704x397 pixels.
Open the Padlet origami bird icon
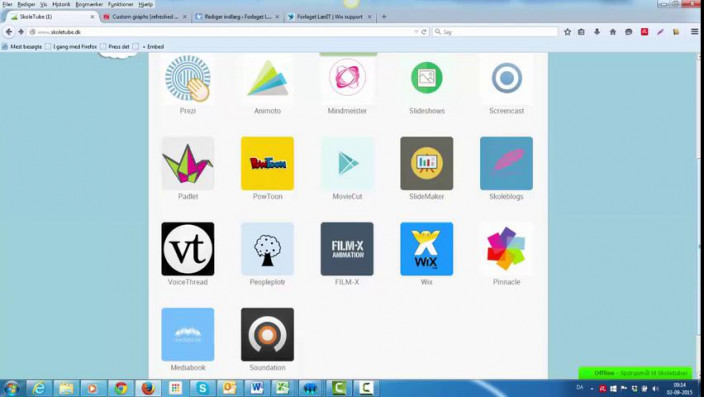tap(188, 163)
